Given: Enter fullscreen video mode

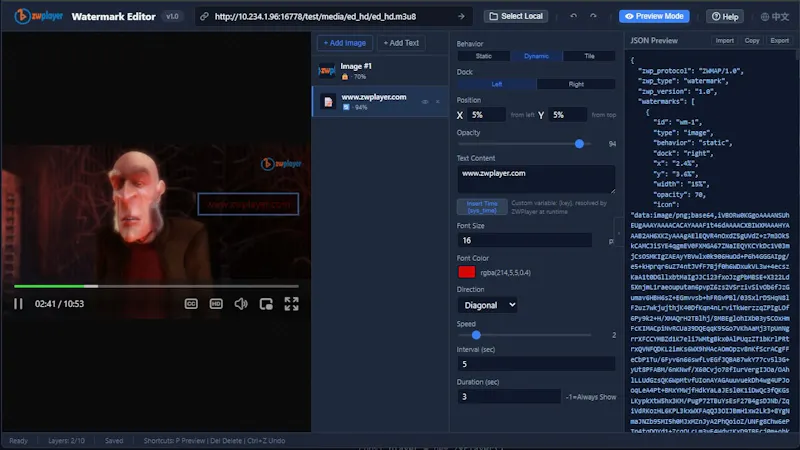Looking at the screenshot, I should tap(291, 304).
